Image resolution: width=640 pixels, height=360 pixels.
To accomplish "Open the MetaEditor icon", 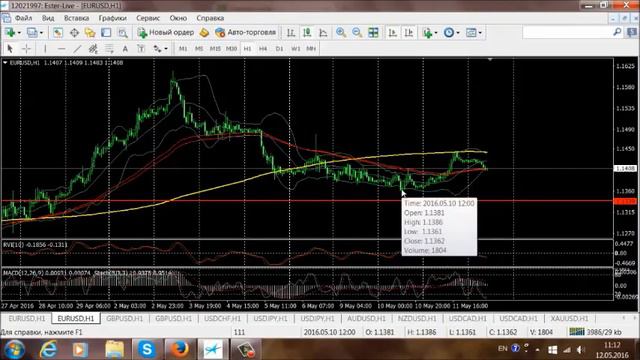I will pos(204,33).
